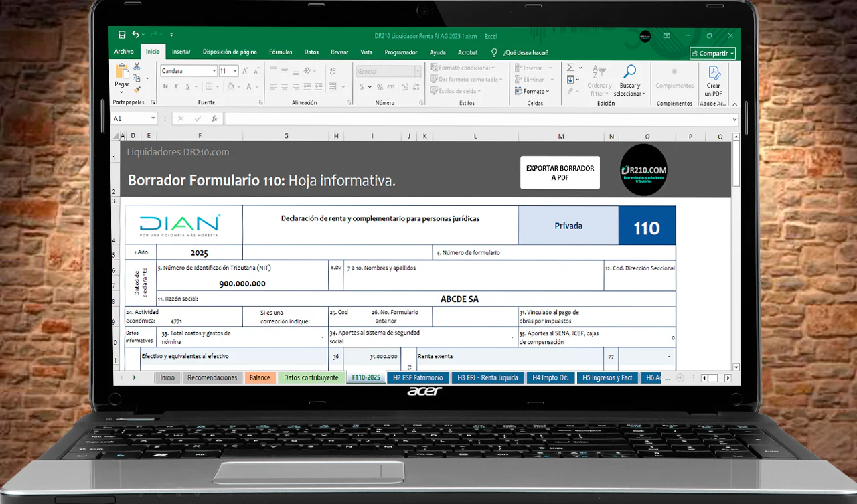Switch to H2 ESF Patrimonio sheet tab

[x=418, y=377]
